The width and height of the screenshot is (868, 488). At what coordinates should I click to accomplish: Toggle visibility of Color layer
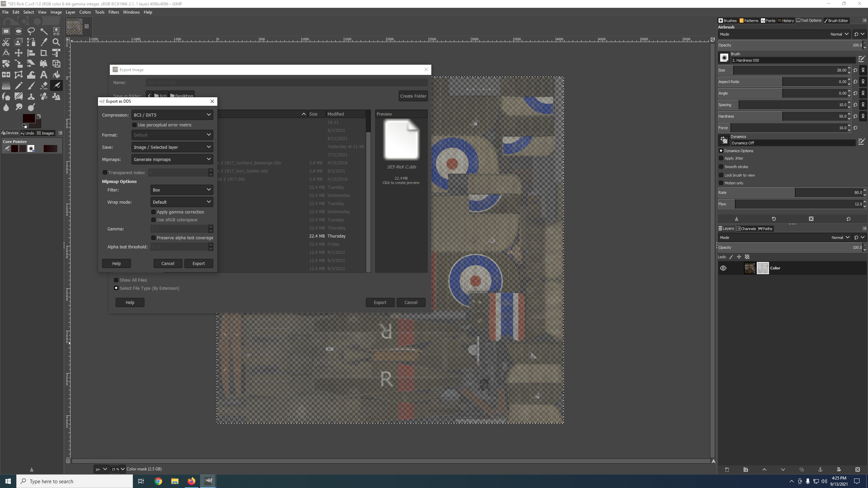[x=723, y=268]
